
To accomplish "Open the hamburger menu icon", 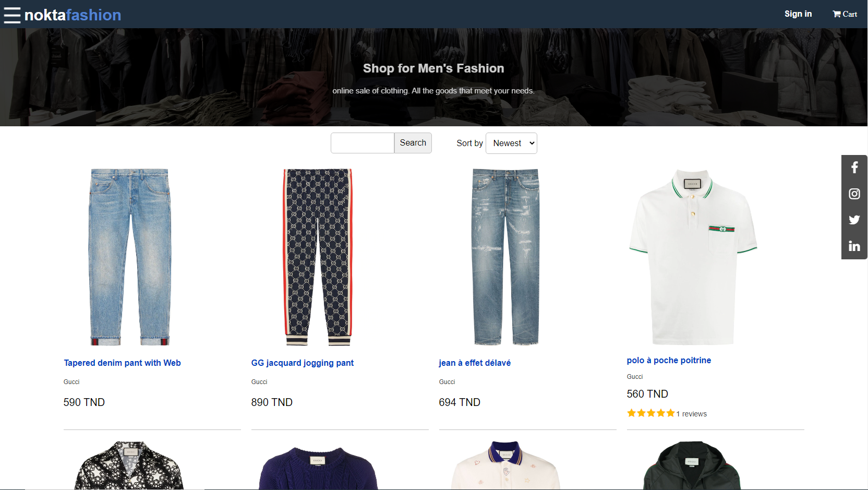I will (12, 15).
